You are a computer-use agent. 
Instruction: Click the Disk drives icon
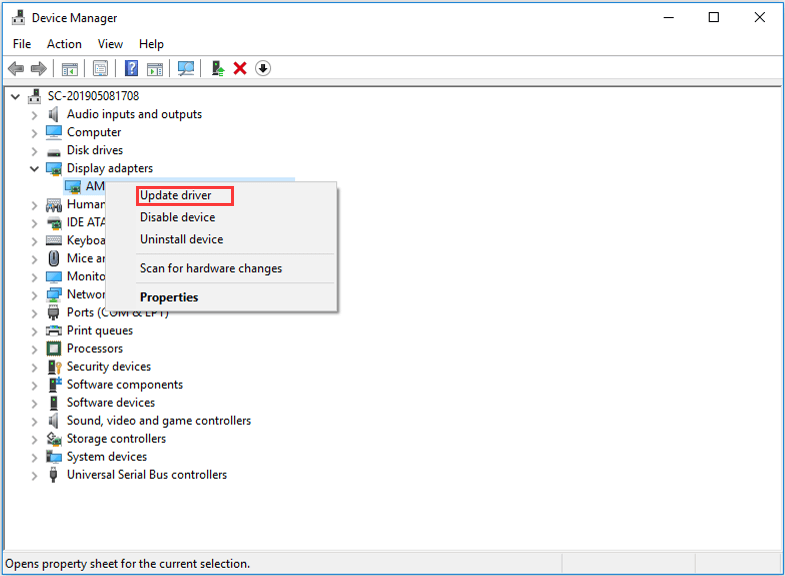pos(54,152)
